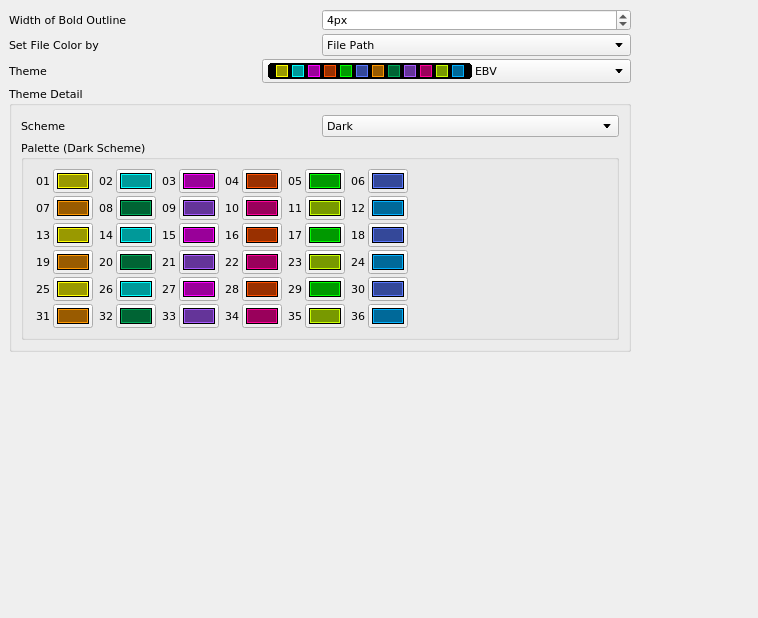
Task: Click palette color swatch 22
Action: pos(262,262)
